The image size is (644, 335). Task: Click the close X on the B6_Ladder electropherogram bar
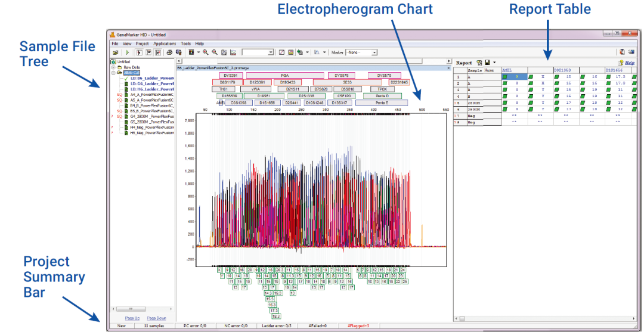point(448,68)
